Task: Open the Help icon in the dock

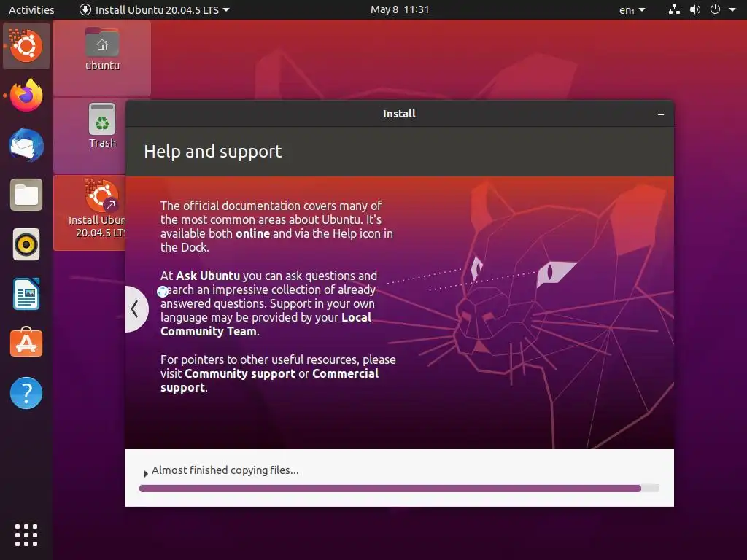Action: (26, 393)
